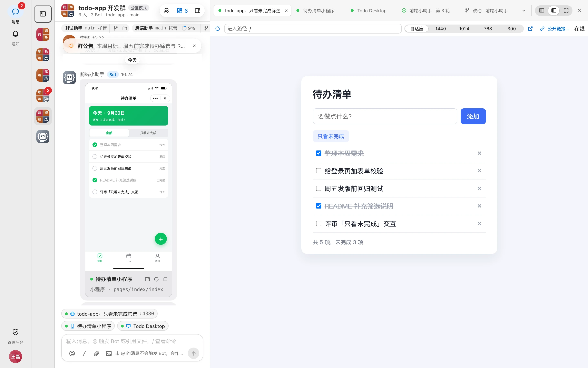Click the branch icon after 测试助手 托管
The width and height of the screenshot is (588, 368).
click(116, 28)
